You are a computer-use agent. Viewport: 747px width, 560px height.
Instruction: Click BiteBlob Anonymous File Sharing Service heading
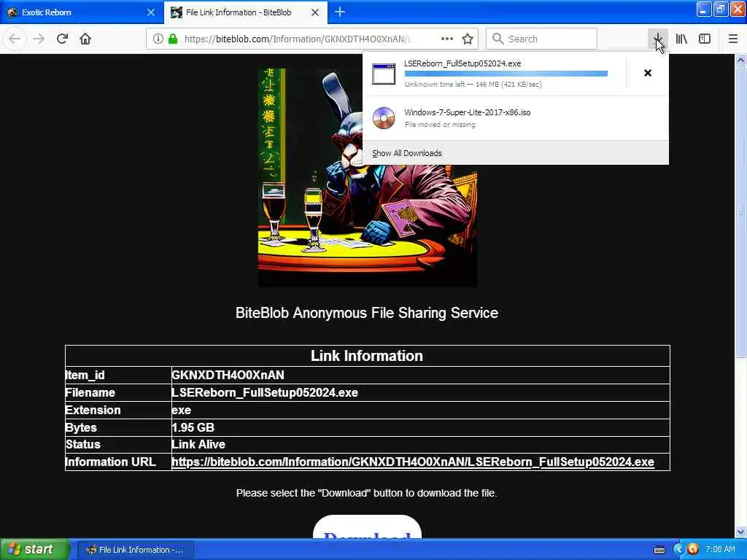coord(367,313)
